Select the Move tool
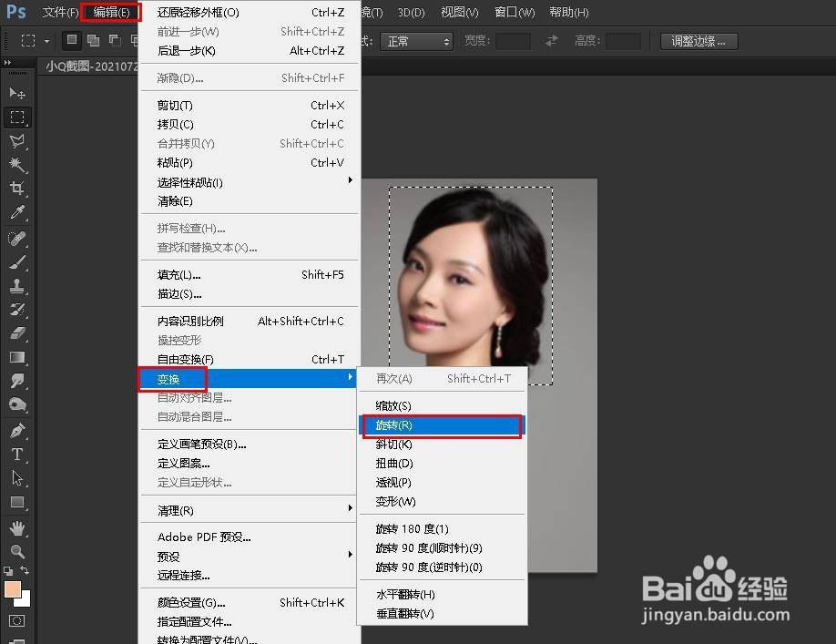The image size is (836, 644). 18,93
